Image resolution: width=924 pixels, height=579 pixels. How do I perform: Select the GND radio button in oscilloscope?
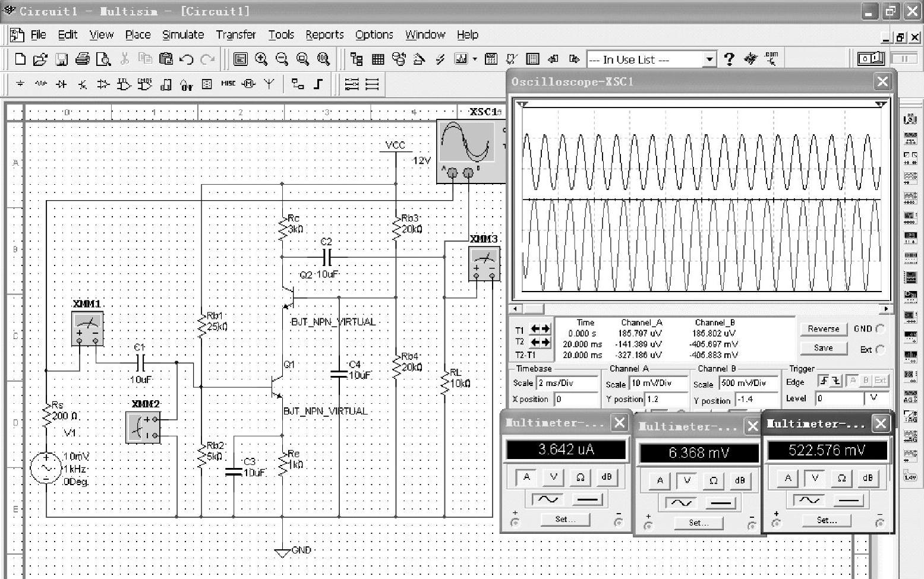[880, 329]
